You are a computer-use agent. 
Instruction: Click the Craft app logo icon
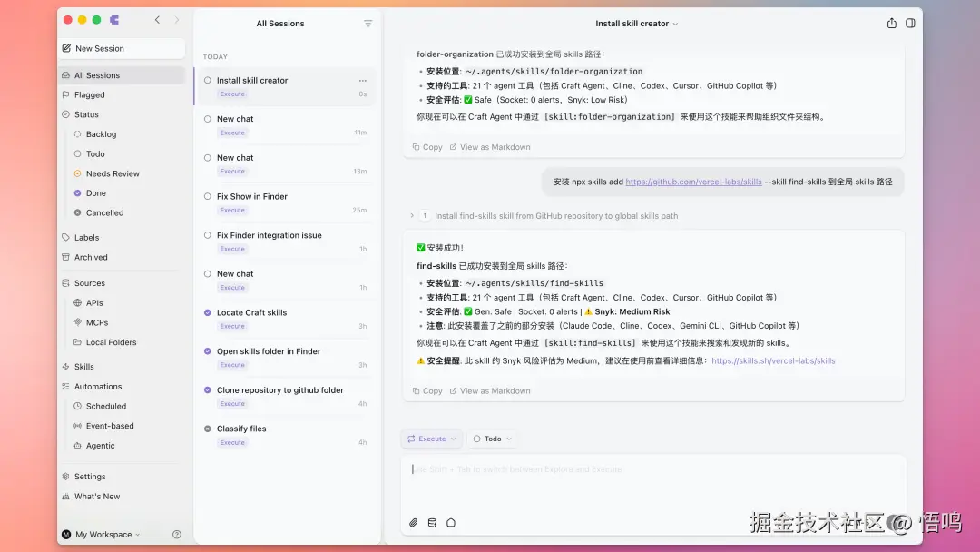coord(114,20)
